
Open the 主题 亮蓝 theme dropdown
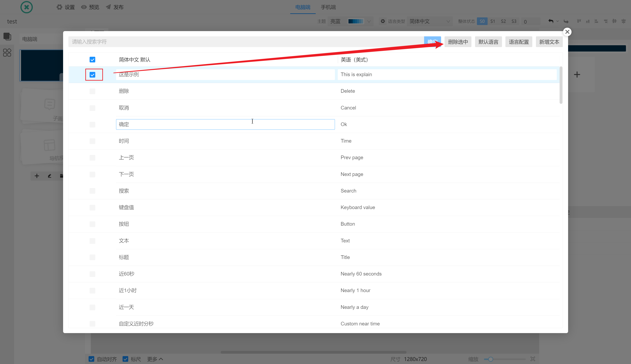pyautogui.click(x=350, y=21)
